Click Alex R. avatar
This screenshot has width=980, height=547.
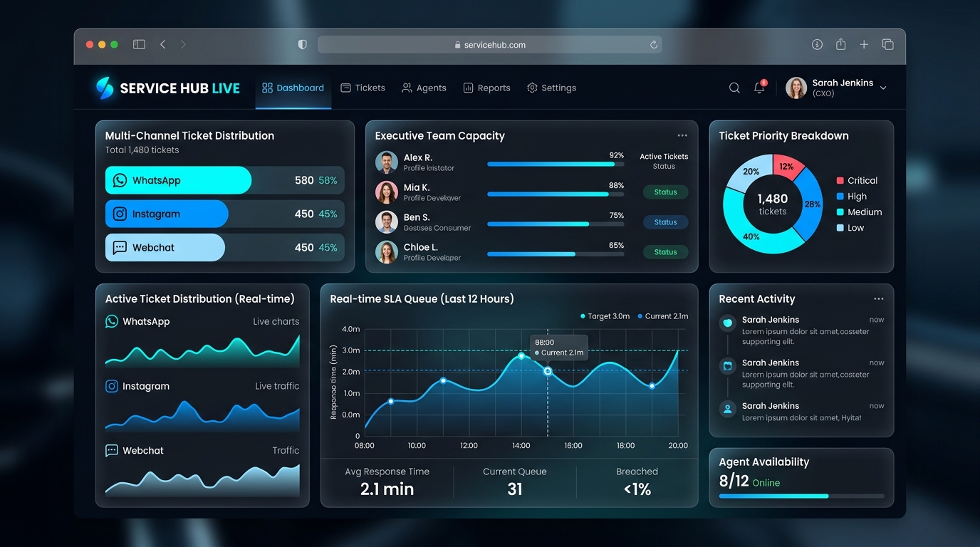click(x=387, y=162)
